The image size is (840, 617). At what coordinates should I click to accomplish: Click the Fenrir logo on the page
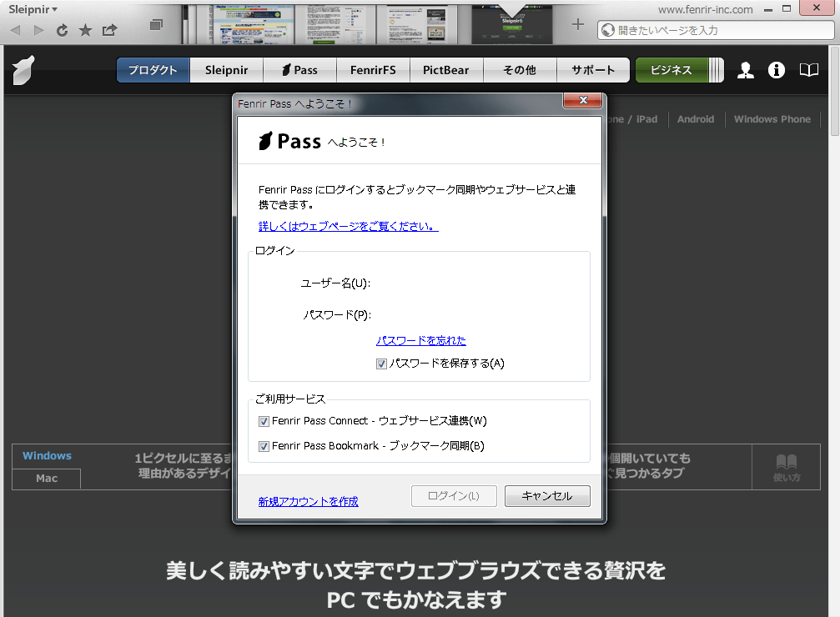tap(23, 70)
